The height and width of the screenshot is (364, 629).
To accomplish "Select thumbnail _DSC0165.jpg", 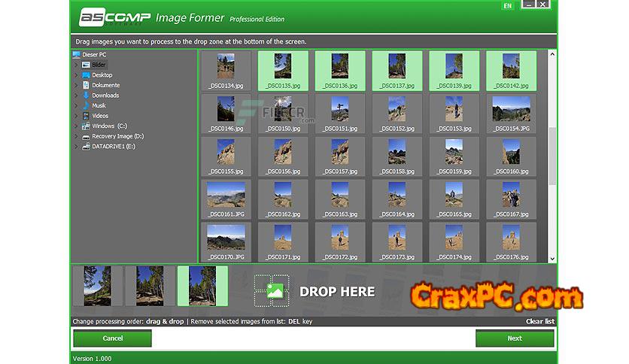I will 454,199.
